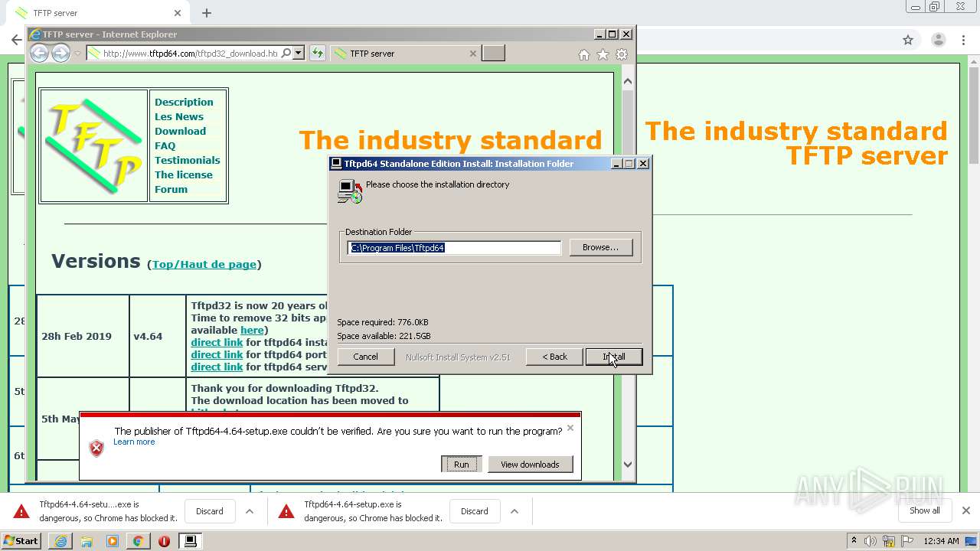Click direct link for tftpd64 service edition
The image size is (980, 551).
[217, 367]
